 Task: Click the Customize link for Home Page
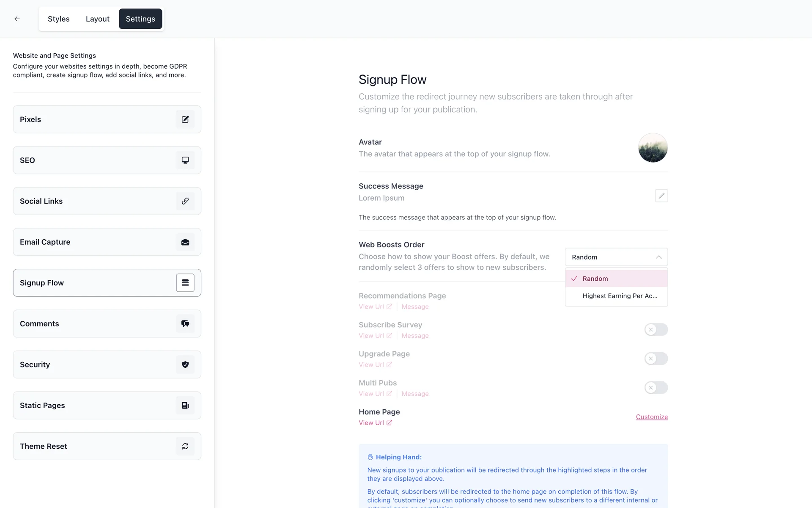pos(652,417)
